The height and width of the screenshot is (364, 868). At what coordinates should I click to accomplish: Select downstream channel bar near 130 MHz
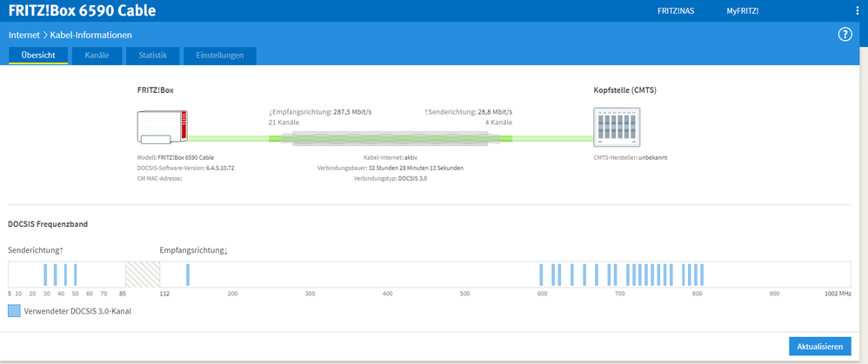point(188,275)
